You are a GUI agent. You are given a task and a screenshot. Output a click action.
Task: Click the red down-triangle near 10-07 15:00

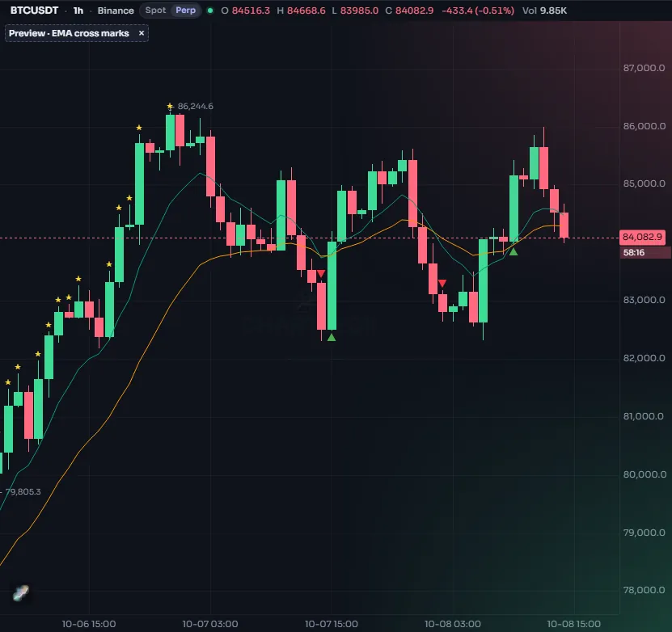(320, 274)
